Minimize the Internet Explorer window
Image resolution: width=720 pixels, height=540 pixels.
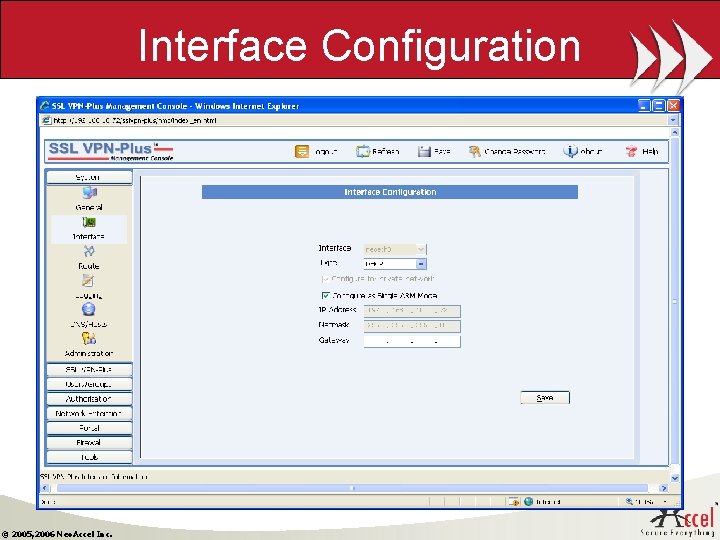(x=645, y=106)
